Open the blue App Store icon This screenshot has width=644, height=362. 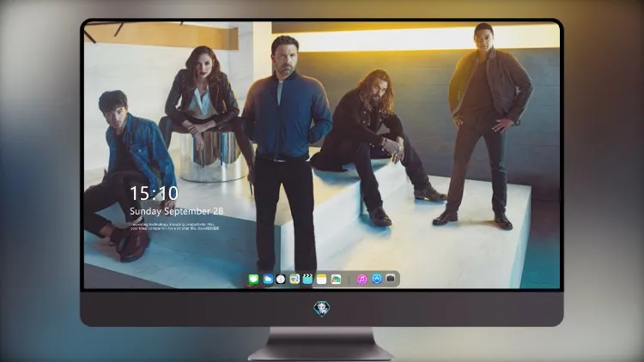point(377,279)
